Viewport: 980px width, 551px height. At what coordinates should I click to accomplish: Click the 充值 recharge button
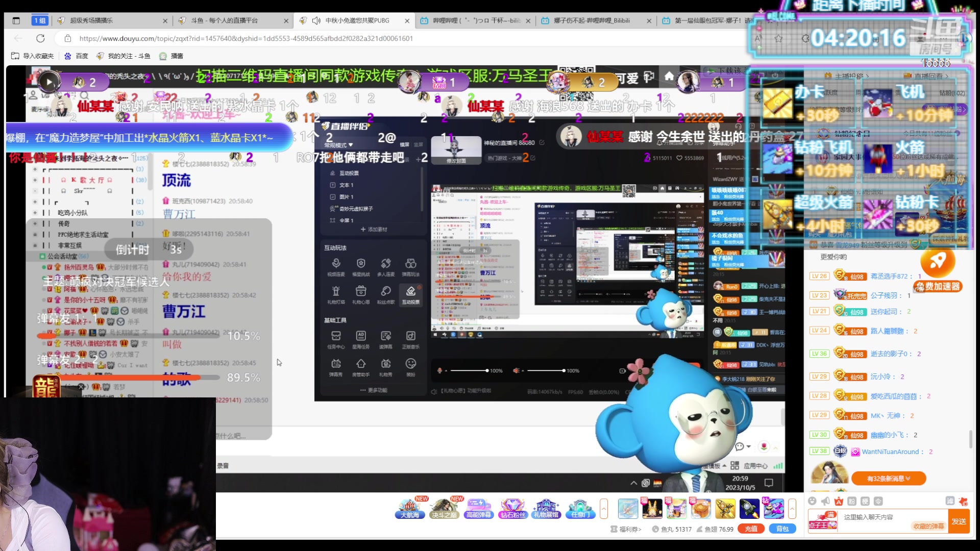tap(751, 529)
